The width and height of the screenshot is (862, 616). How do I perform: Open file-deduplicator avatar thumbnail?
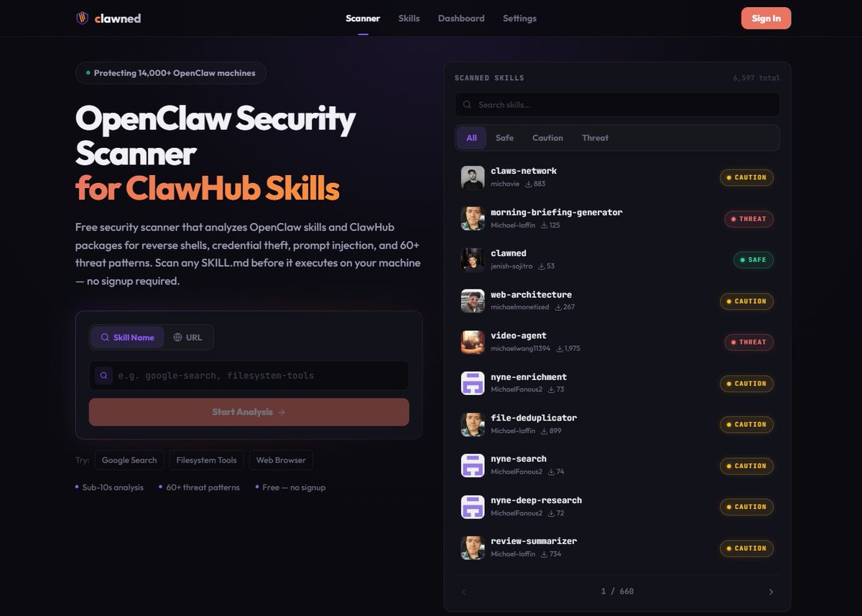click(x=473, y=424)
